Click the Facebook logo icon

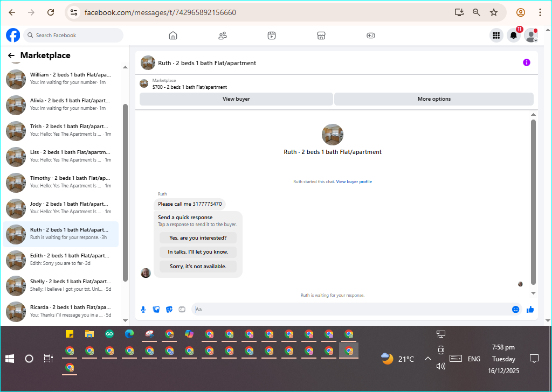click(x=13, y=35)
